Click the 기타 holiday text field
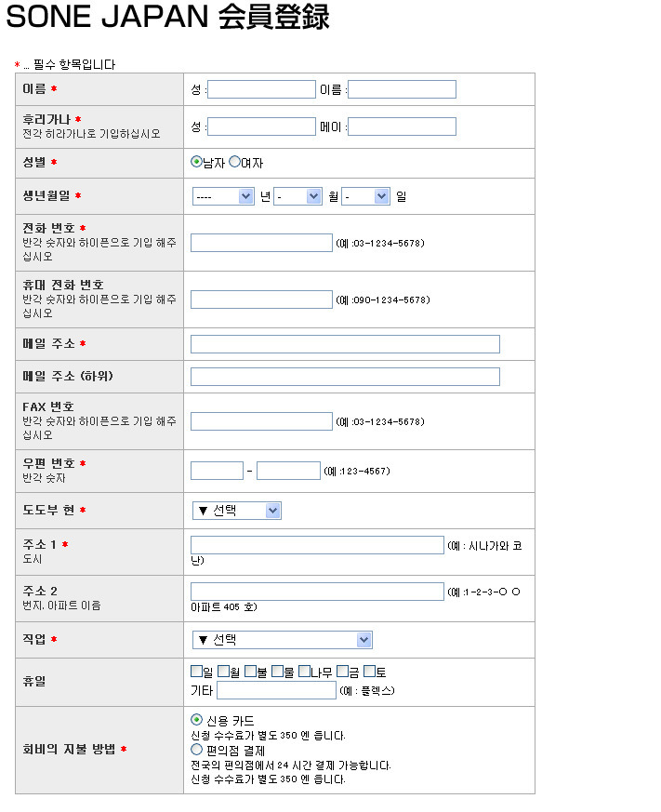Viewport: 661px width, 812px height. click(x=276, y=690)
